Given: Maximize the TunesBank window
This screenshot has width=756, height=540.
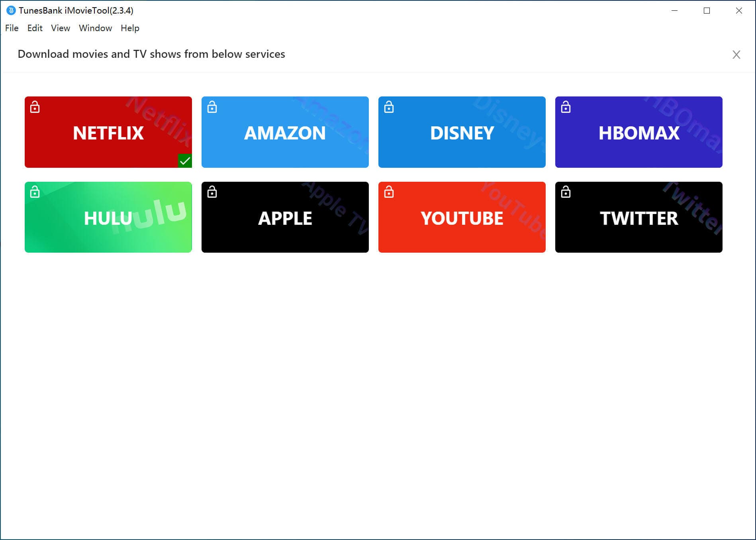Looking at the screenshot, I should [707, 11].
